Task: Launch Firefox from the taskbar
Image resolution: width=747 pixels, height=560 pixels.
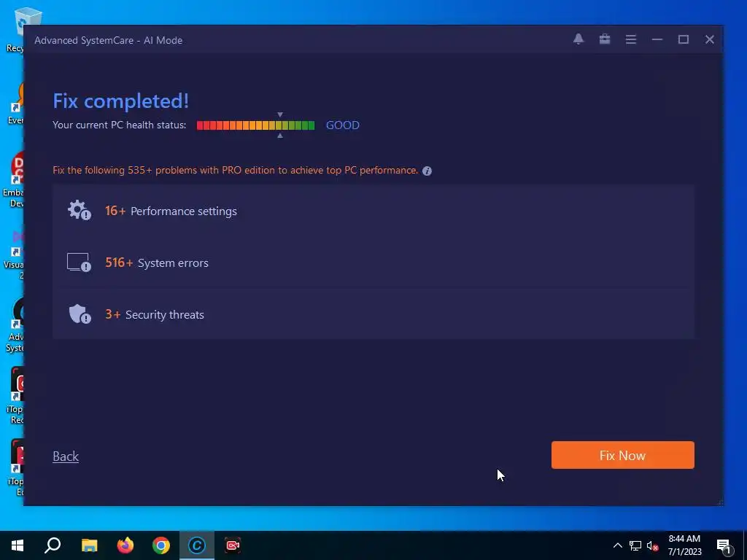Action: click(x=125, y=545)
